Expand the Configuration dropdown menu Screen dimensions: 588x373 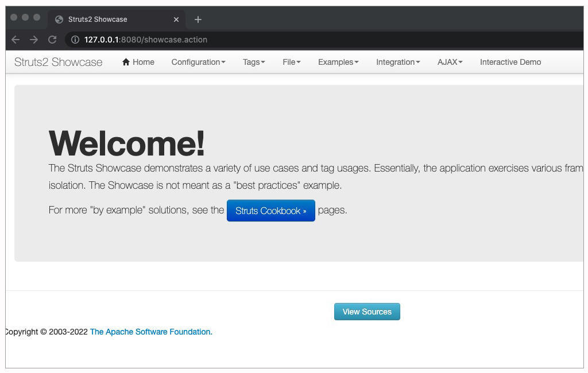tap(198, 62)
